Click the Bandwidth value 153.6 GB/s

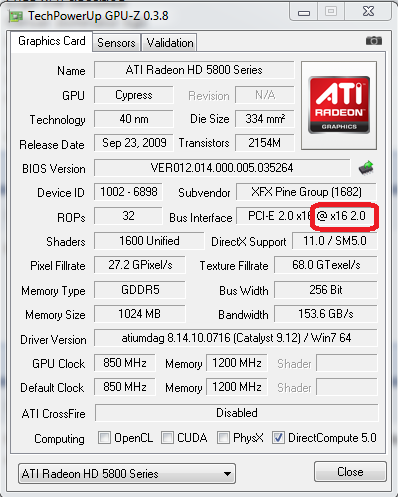tap(326, 314)
